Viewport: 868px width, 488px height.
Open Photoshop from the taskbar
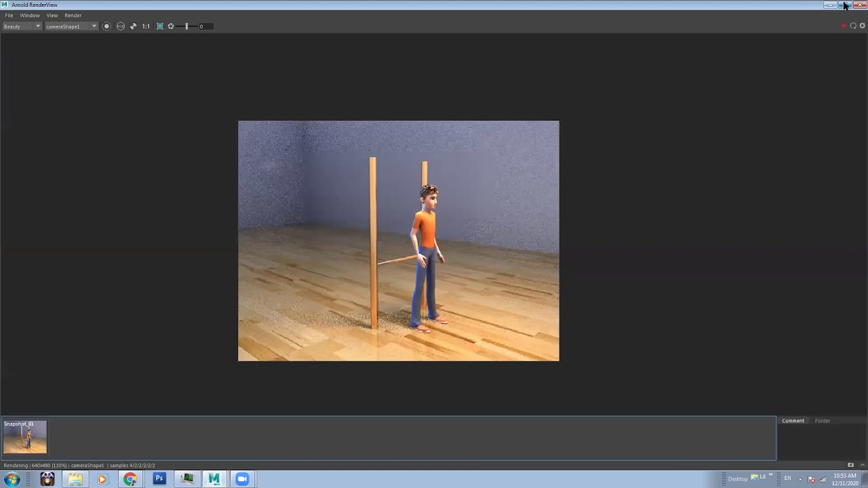159,479
